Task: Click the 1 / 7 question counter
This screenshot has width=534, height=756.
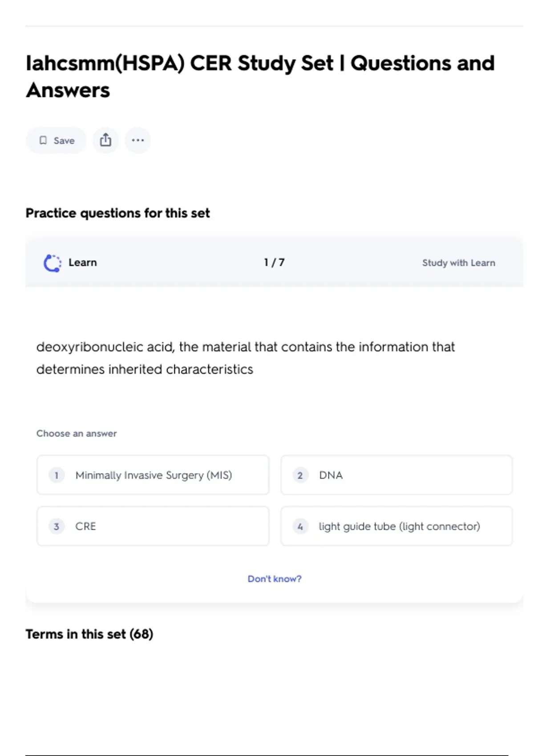Action: (274, 263)
